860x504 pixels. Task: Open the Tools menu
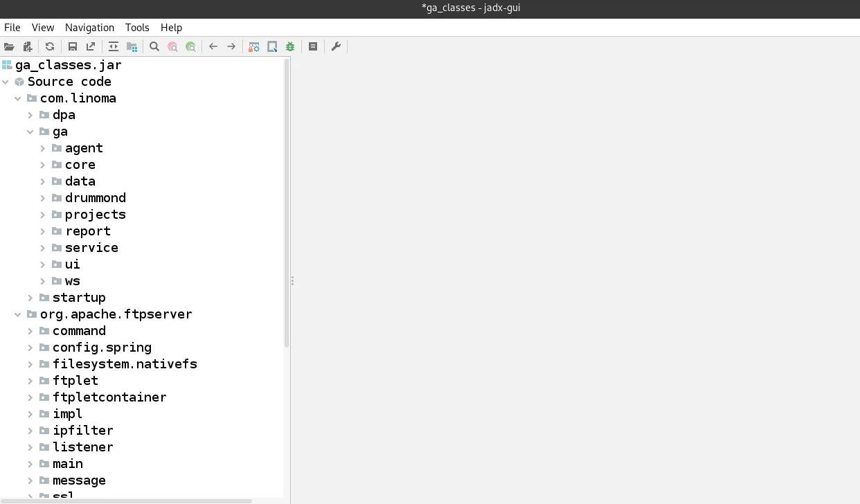(136, 28)
